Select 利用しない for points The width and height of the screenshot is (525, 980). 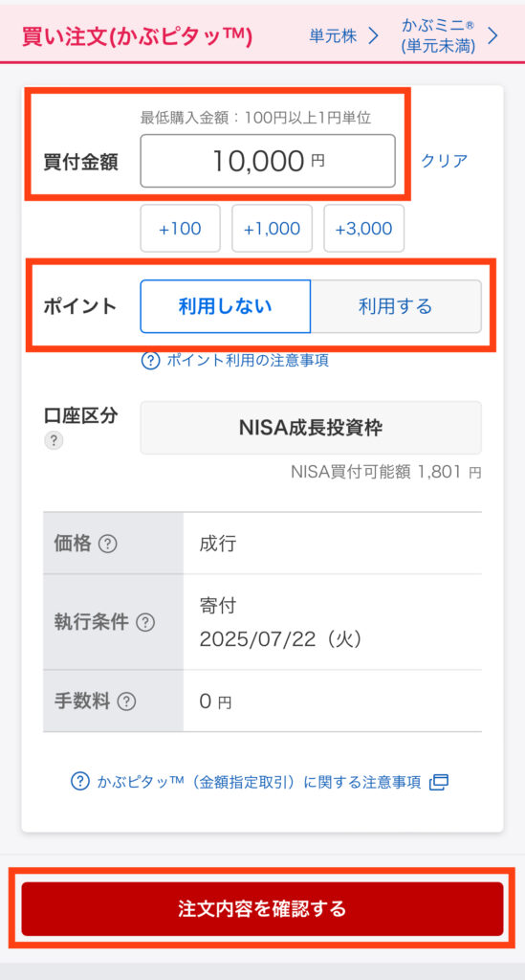[x=226, y=306]
